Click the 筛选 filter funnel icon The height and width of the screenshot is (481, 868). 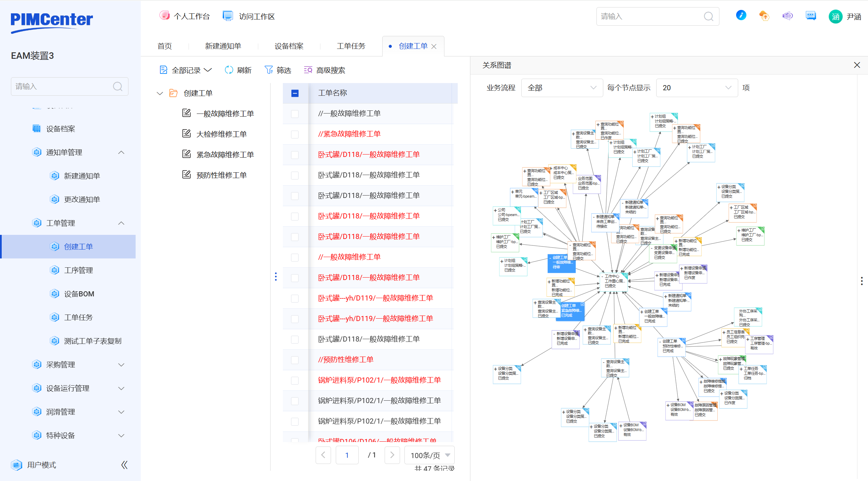[269, 70]
